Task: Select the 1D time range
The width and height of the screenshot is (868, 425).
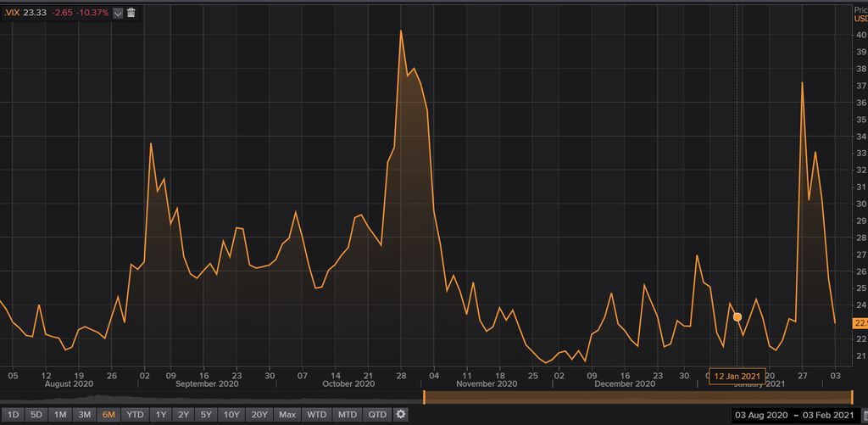Action: (14, 415)
